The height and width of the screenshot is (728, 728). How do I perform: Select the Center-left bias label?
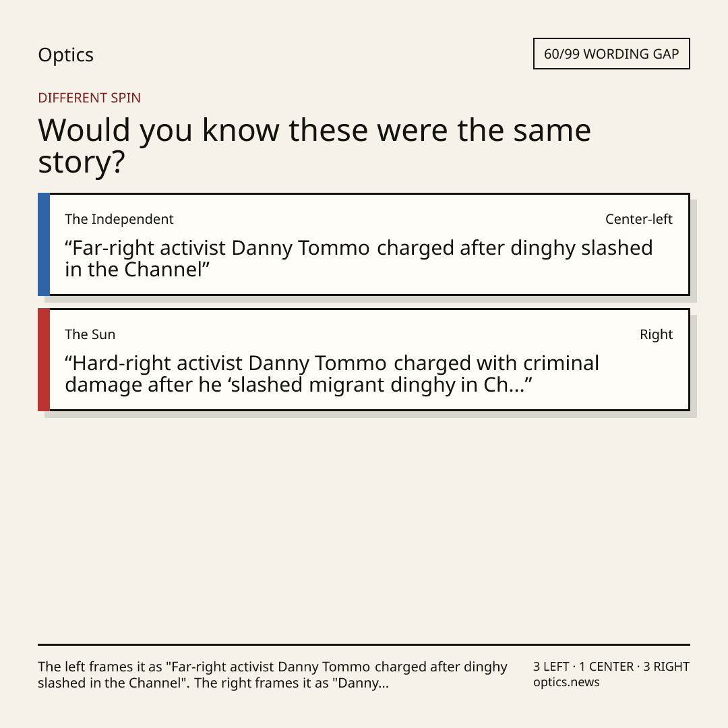639,219
